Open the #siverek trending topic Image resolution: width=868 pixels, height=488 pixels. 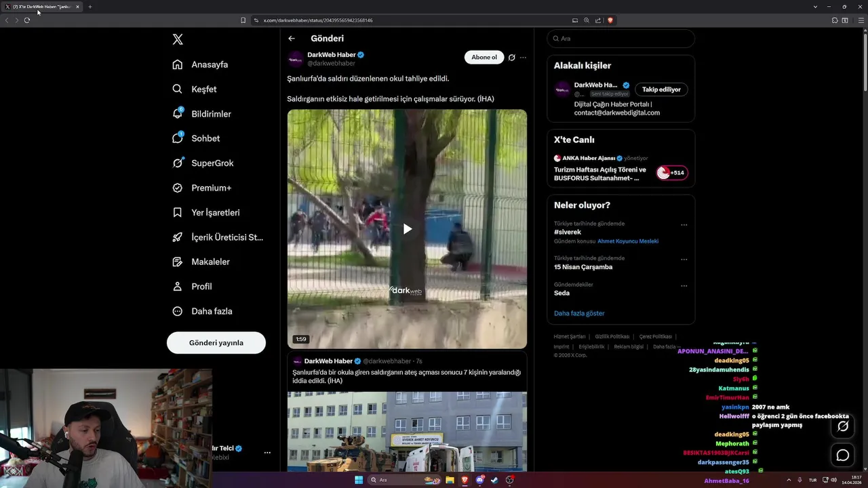[x=568, y=232]
